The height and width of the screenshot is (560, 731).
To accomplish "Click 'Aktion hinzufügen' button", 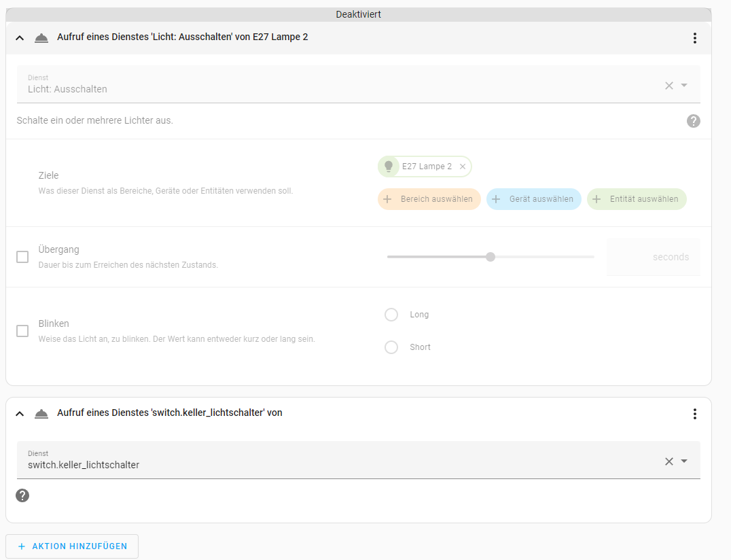I will (72, 546).
